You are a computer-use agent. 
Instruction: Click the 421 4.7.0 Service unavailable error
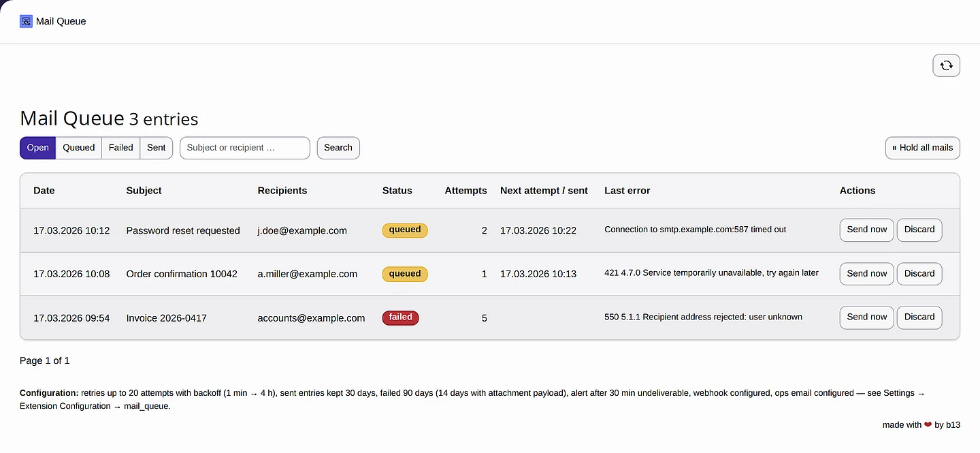coord(711,273)
